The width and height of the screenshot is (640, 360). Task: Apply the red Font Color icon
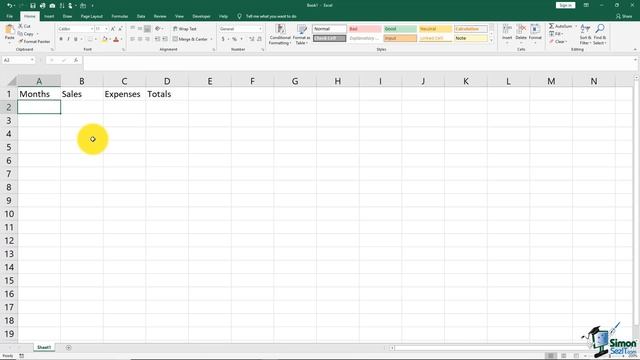pos(116,39)
